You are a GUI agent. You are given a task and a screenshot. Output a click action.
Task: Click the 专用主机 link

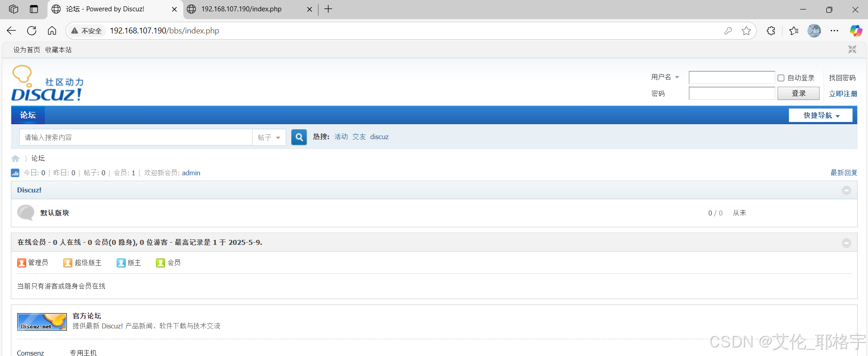click(83, 353)
